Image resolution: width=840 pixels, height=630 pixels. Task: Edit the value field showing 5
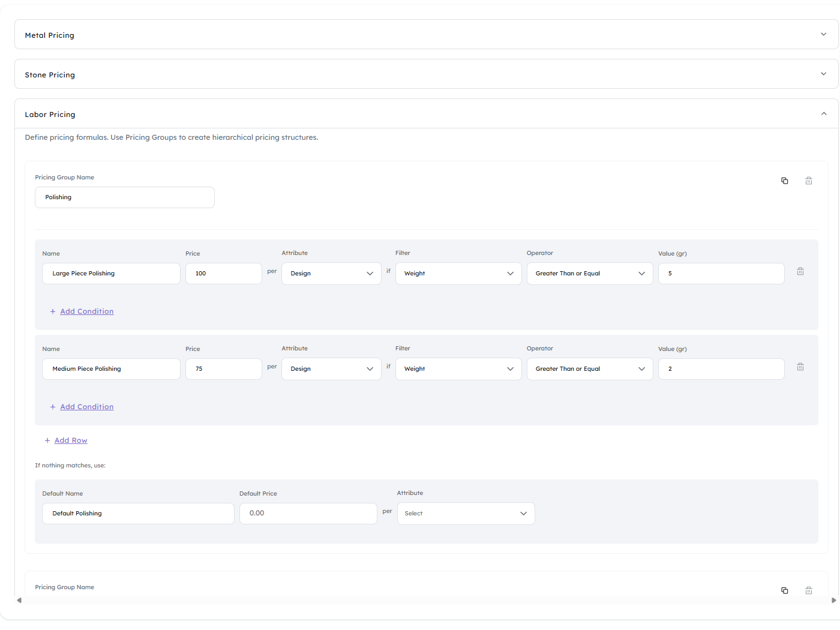click(721, 274)
